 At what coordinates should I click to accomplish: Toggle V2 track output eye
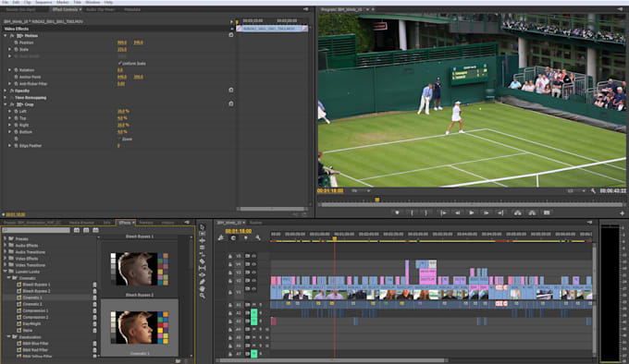(x=254, y=281)
